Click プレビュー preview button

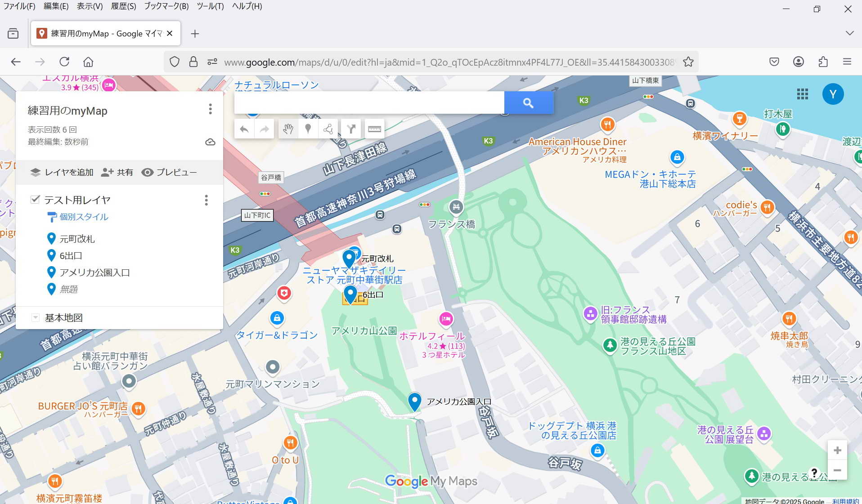pos(169,172)
